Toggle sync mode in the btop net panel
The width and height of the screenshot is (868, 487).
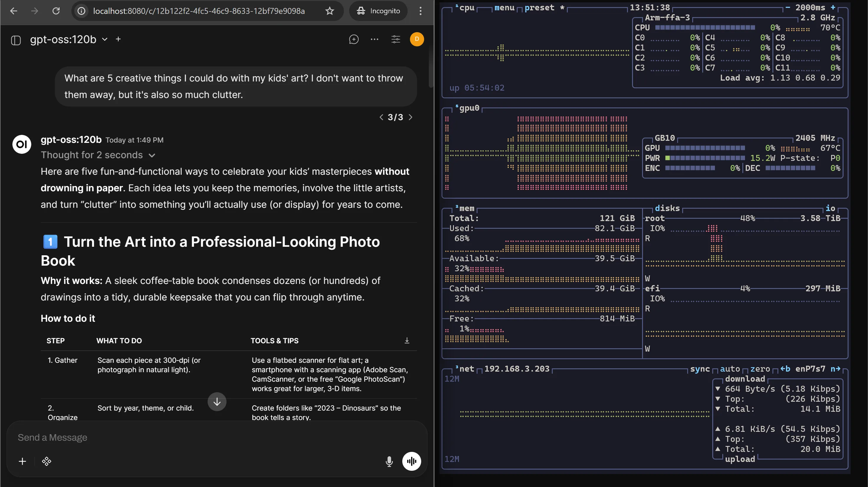pyautogui.click(x=700, y=369)
